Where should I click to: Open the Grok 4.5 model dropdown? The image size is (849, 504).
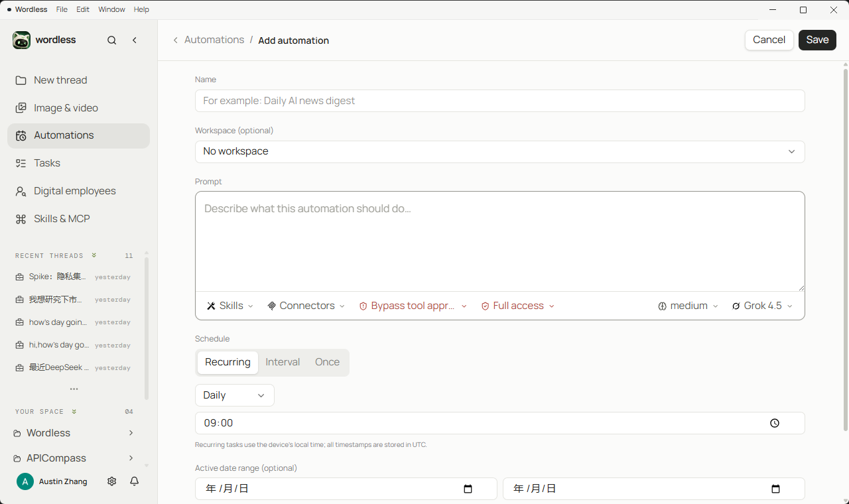pos(762,306)
